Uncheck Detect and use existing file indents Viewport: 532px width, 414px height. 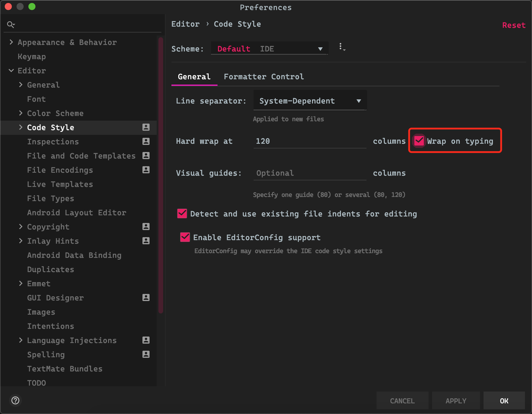pyautogui.click(x=182, y=214)
